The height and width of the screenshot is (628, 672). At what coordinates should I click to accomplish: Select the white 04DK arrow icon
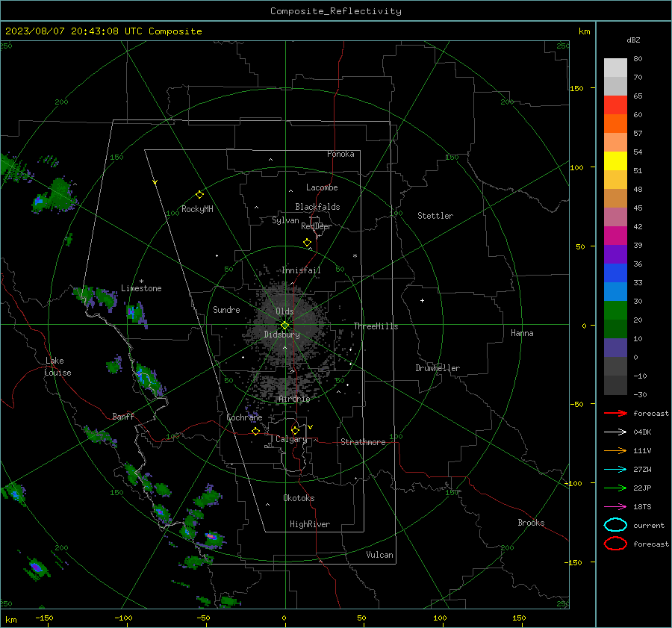click(x=615, y=432)
